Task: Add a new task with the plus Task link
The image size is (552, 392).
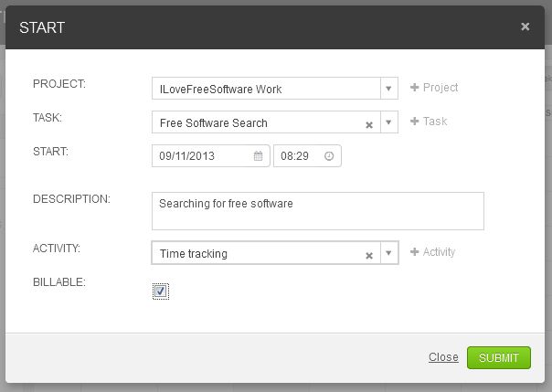Action: tap(430, 122)
